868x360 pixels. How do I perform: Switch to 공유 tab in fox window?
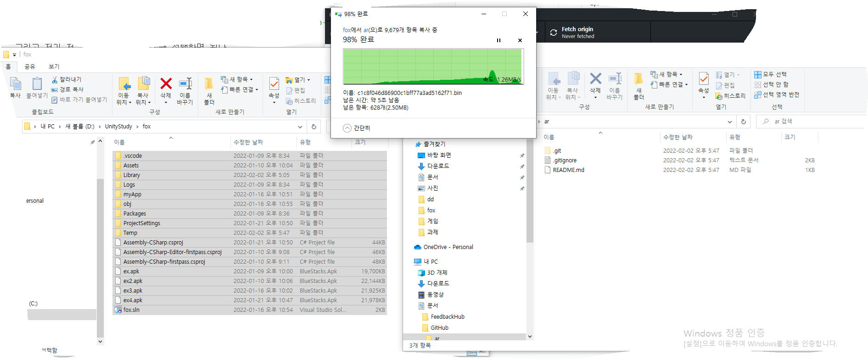30,66
